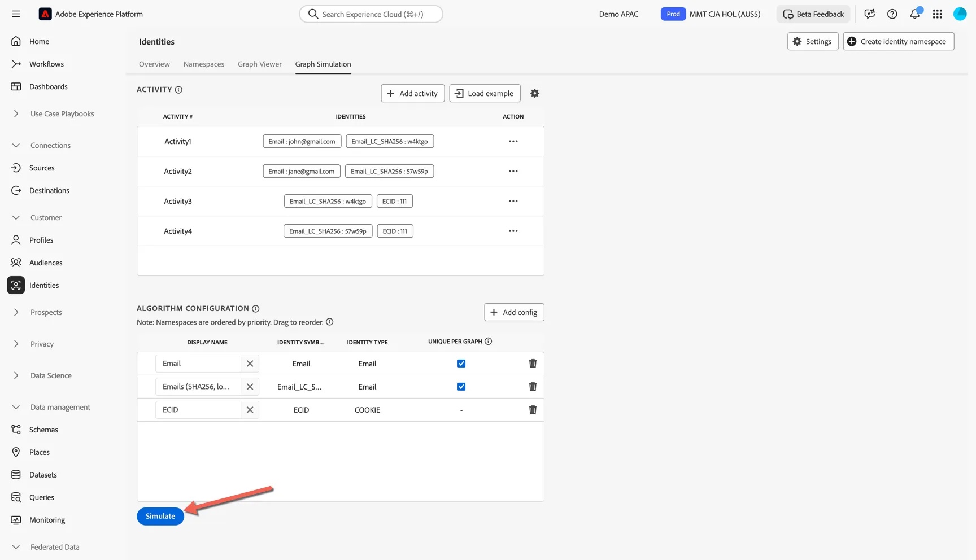Open the notifications bell
The height and width of the screenshot is (560, 976).
coord(915,14)
